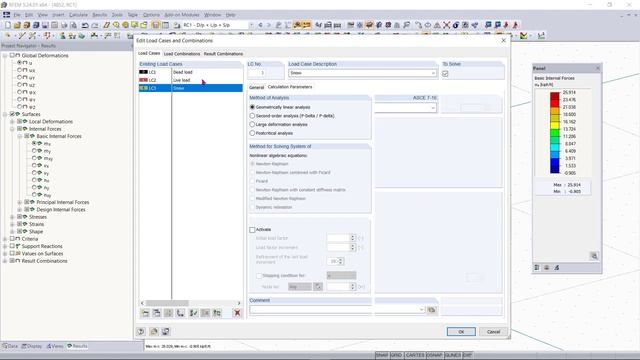640x360 pixels.
Task: Click the Cancel button
Action: 493,332
